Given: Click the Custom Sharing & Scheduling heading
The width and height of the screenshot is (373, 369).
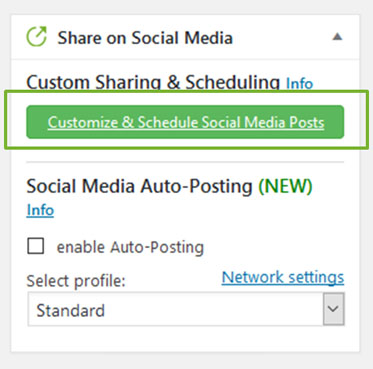Looking at the screenshot, I should (153, 82).
